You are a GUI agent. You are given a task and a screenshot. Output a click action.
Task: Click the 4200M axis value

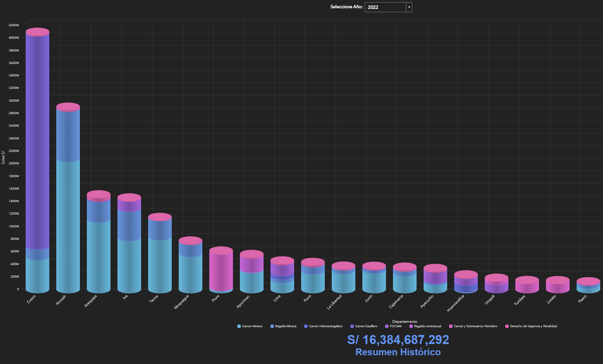(x=14, y=25)
